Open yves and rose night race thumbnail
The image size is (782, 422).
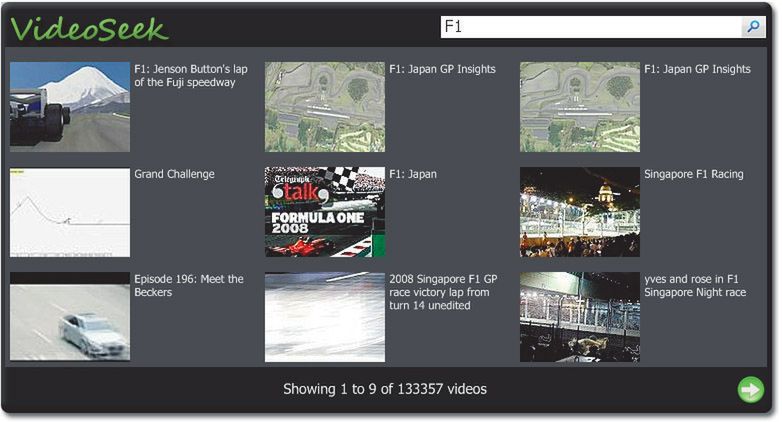(x=580, y=317)
